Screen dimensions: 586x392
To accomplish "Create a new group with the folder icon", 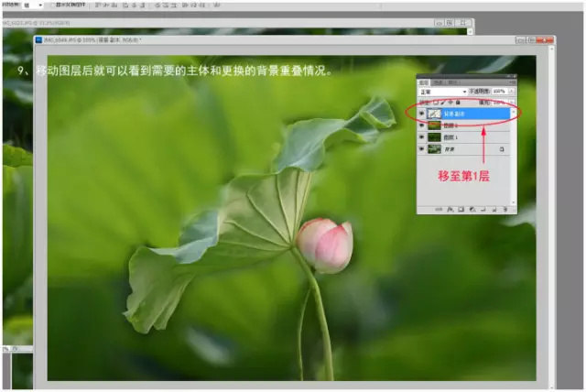I will click(x=483, y=209).
